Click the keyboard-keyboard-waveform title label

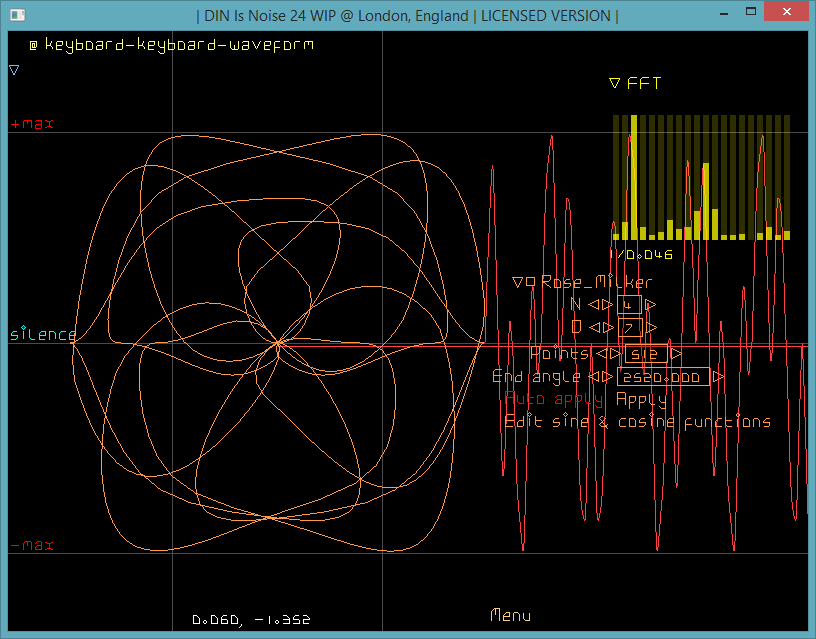(177, 45)
